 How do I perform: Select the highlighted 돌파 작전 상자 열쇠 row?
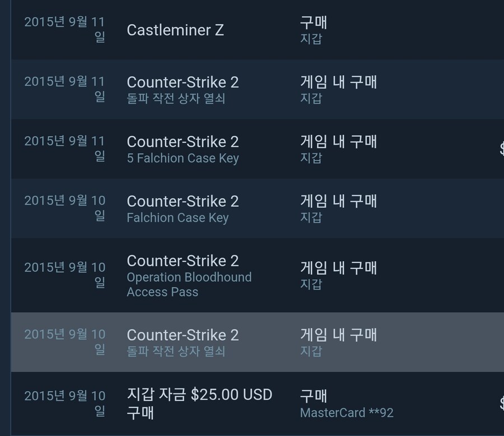pyautogui.click(x=258, y=342)
